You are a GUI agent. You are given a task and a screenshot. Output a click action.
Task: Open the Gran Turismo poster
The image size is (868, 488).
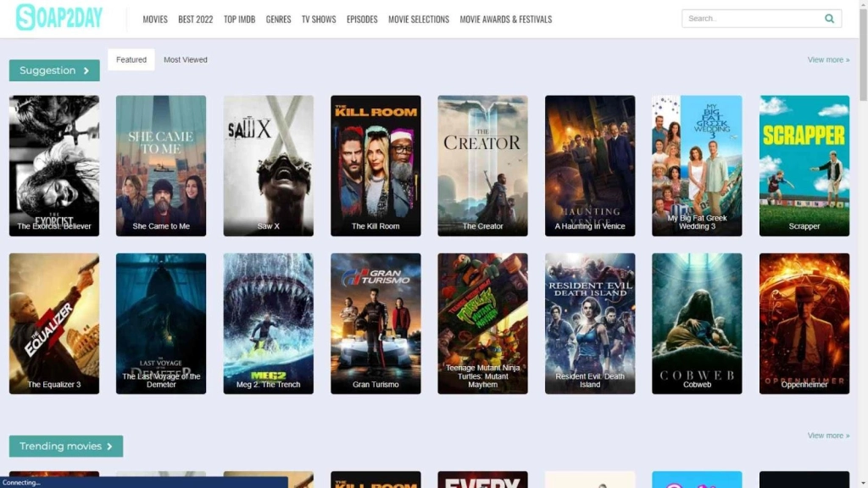tap(376, 323)
